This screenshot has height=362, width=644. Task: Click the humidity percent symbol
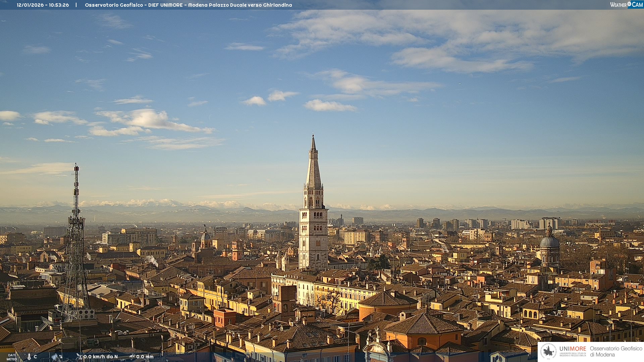pyautogui.click(x=61, y=357)
